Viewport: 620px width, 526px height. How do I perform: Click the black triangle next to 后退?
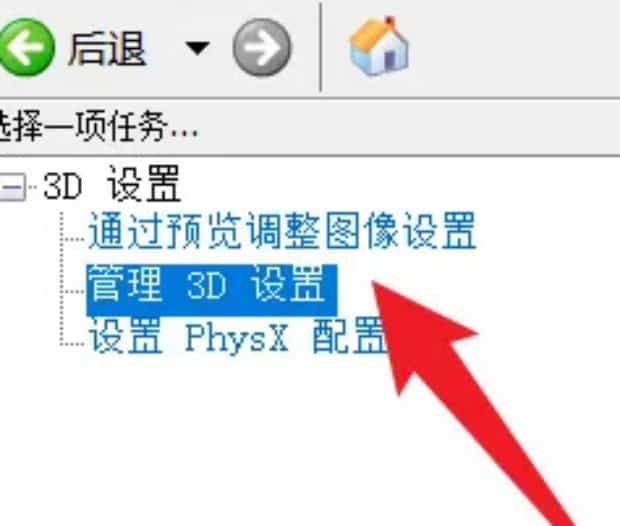pyautogui.click(x=197, y=48)
